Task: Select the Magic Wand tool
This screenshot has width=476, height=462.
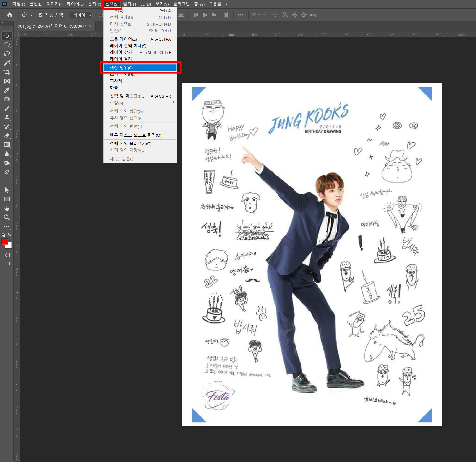Action: tap(7, 63)
